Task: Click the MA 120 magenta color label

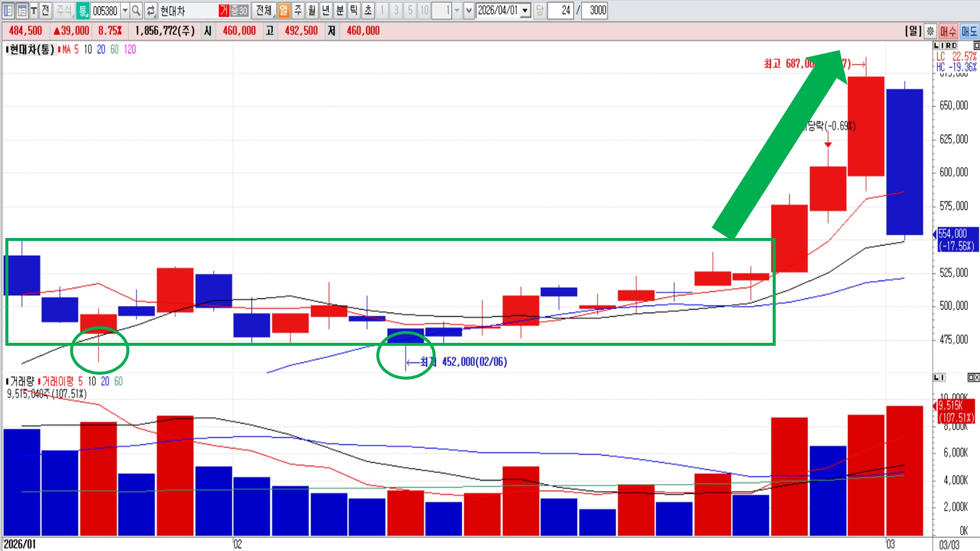Action: click(x=130, y=49)
